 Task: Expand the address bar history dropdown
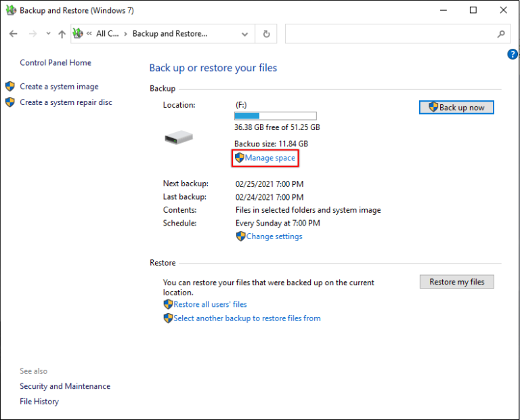[x=244, y=34]
